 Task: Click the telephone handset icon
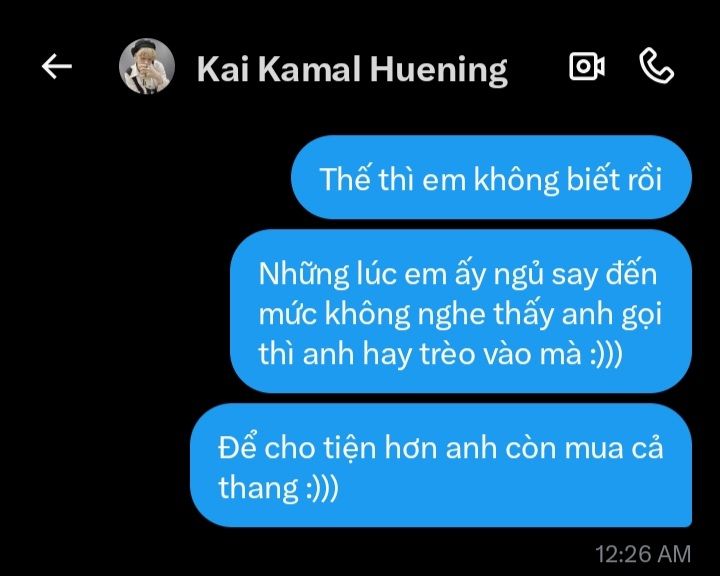pyautogui.click(x=657, y=67)
